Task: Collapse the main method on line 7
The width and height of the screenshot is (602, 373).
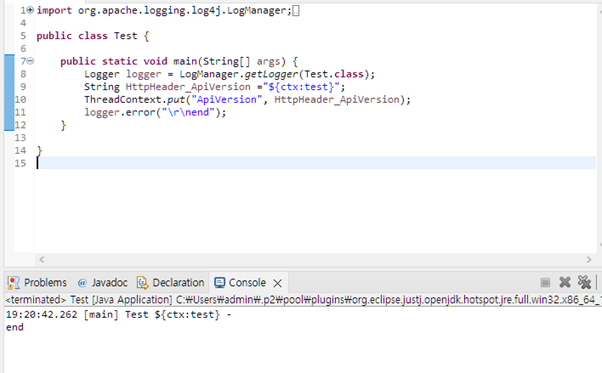Action: click(30, 61)
